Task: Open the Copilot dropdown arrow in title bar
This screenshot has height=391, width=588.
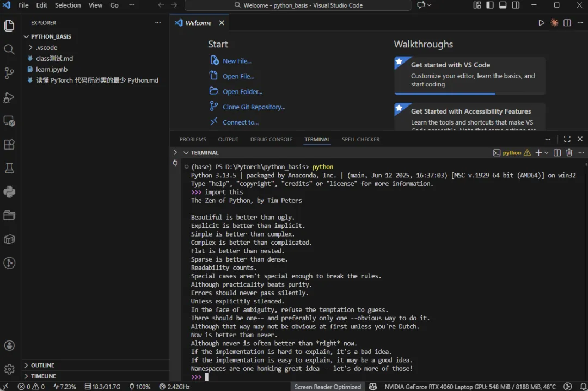Action: [x=430, y=5]
